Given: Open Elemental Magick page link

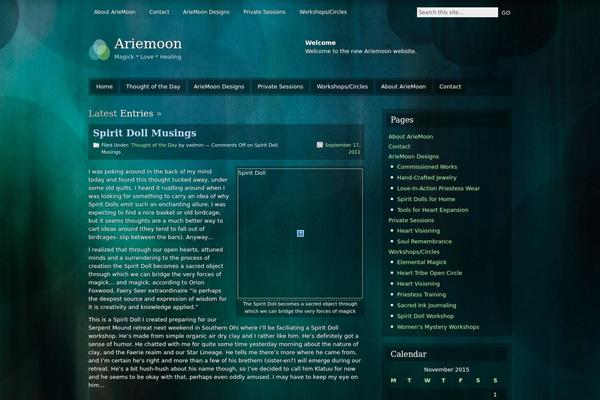Looking at the screenshot, I should (422, 262).
